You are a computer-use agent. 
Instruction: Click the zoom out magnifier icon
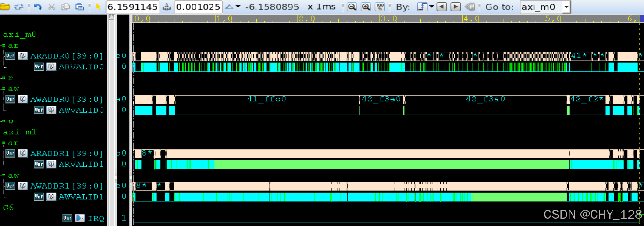point(352,7)
